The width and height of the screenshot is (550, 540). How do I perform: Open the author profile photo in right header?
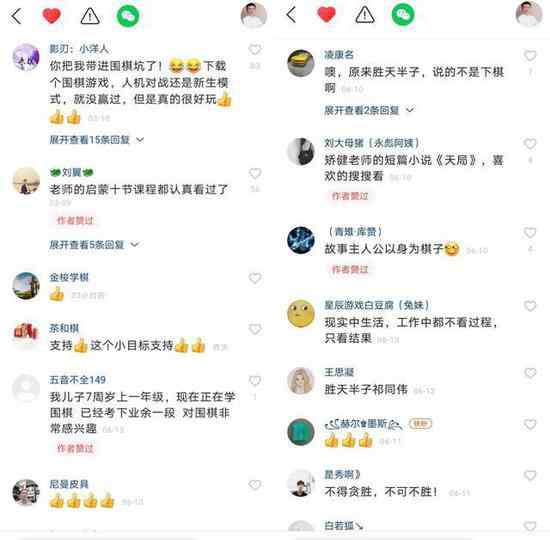pos(529,14)
